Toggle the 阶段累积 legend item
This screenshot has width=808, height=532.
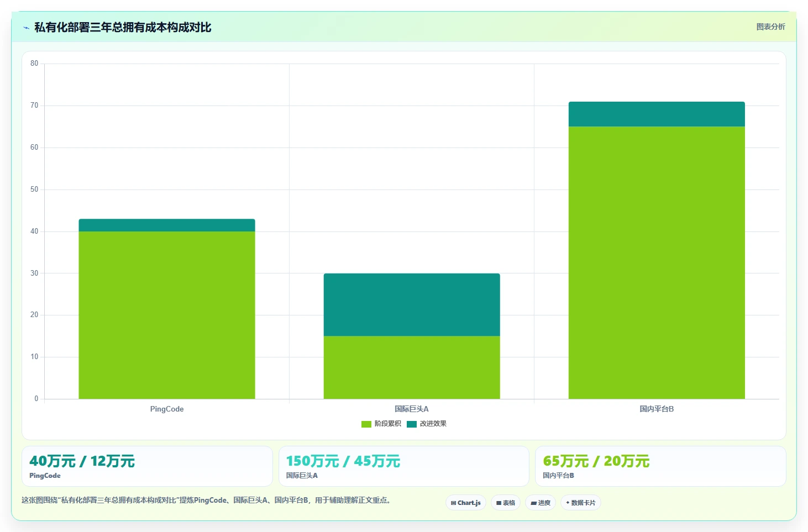[381, 424]
